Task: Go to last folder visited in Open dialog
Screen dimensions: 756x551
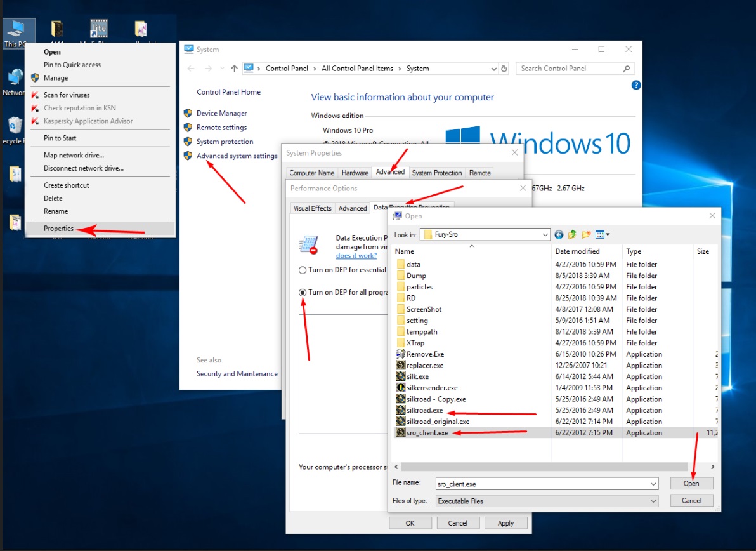Action: pyautogui.click(x=559, y=235)
